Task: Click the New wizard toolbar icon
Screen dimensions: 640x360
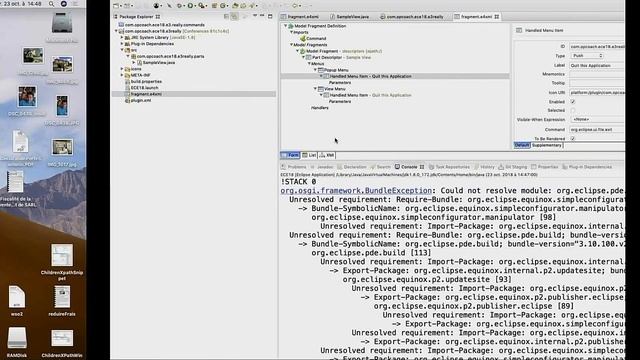Action: (117, 6)
